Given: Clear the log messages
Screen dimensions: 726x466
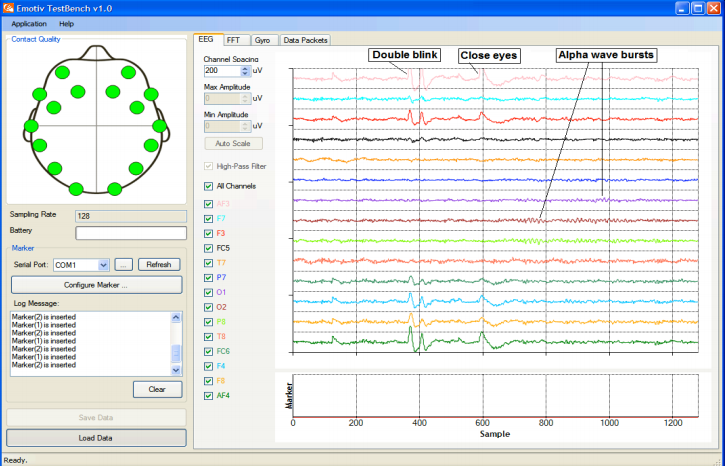Looking at the screenshot, I should click(x=157, y=390).
